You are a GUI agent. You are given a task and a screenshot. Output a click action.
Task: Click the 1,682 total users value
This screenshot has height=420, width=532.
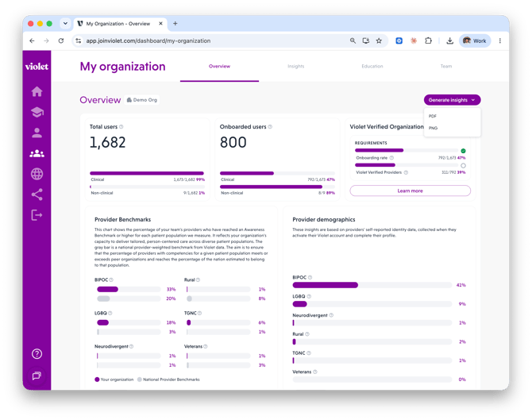click(107, 142)
